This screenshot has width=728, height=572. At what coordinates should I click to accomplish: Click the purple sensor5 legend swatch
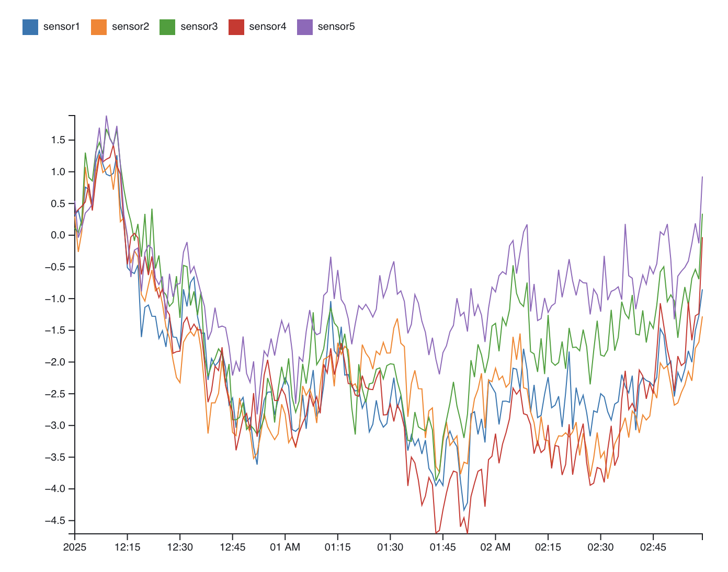point(305,27)
